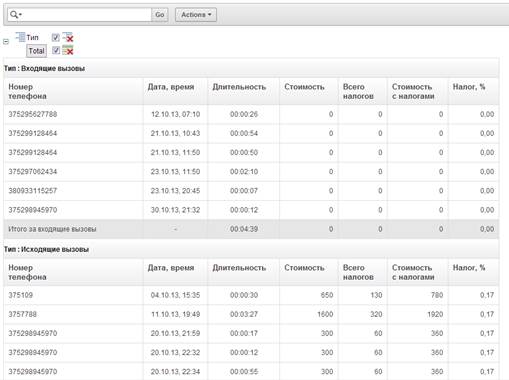Toggle the checkbox next to Тип
The image size is (509, 380).
pos(56,37)
